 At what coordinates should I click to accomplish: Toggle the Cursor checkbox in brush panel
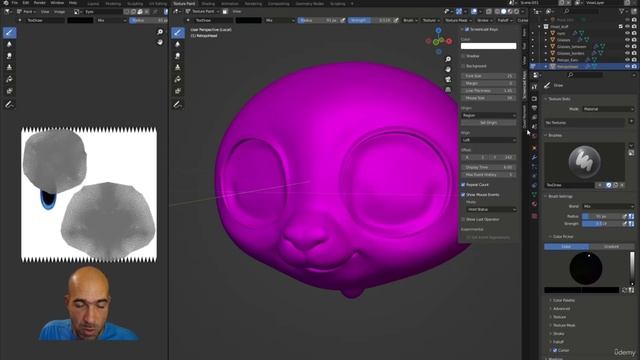pyautogui.click(x=555, y=350)
